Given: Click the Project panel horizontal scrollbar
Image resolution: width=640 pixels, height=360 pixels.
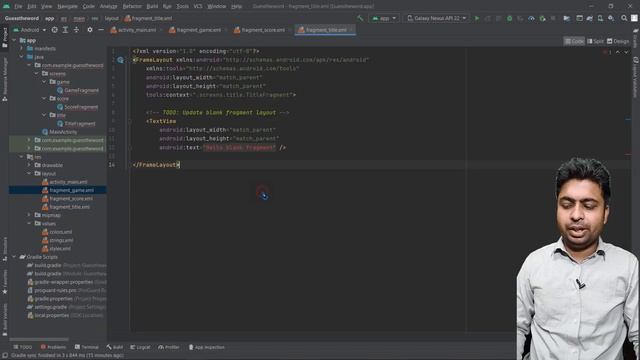Looking at the screenshot, I should point(39,339).
